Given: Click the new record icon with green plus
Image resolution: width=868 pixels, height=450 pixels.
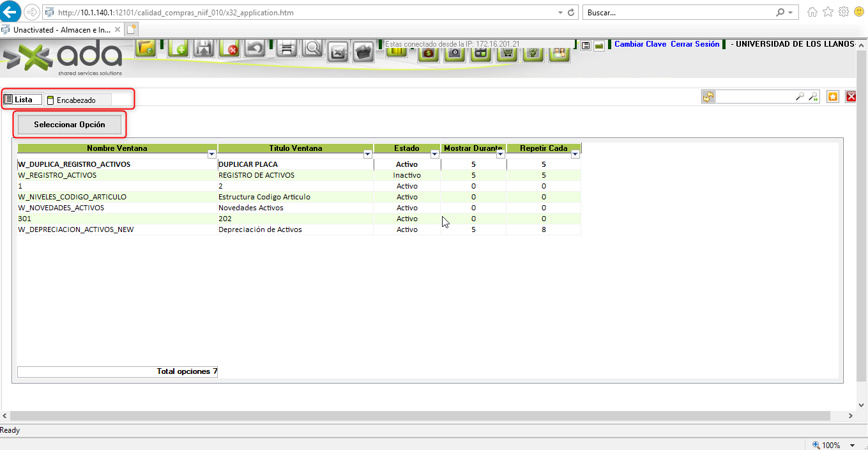Looking at the screenshot, I should coord(178,49).
